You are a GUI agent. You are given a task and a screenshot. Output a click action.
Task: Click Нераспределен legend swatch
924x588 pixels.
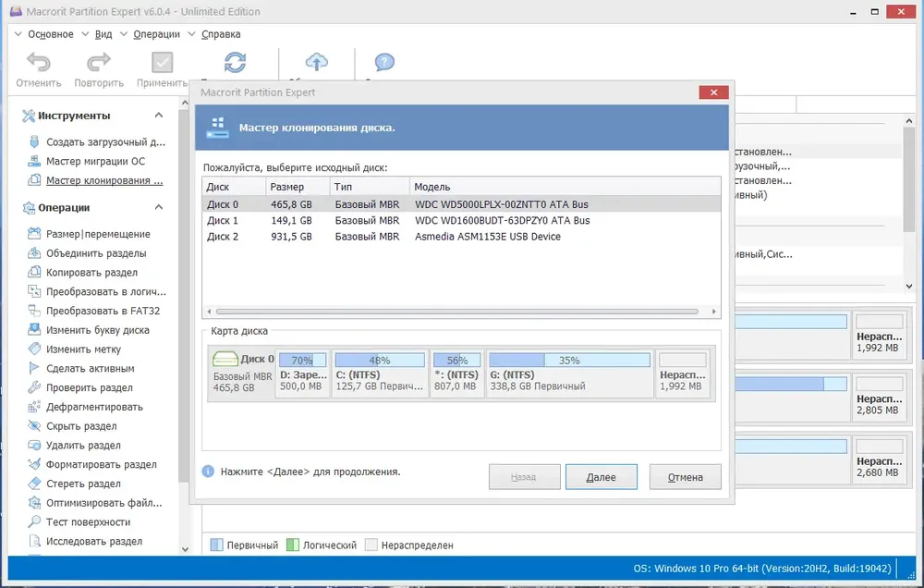point(371,545)
